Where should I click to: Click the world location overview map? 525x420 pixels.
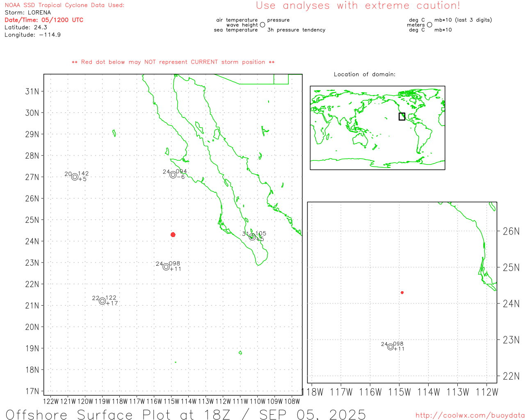[377, 128]
